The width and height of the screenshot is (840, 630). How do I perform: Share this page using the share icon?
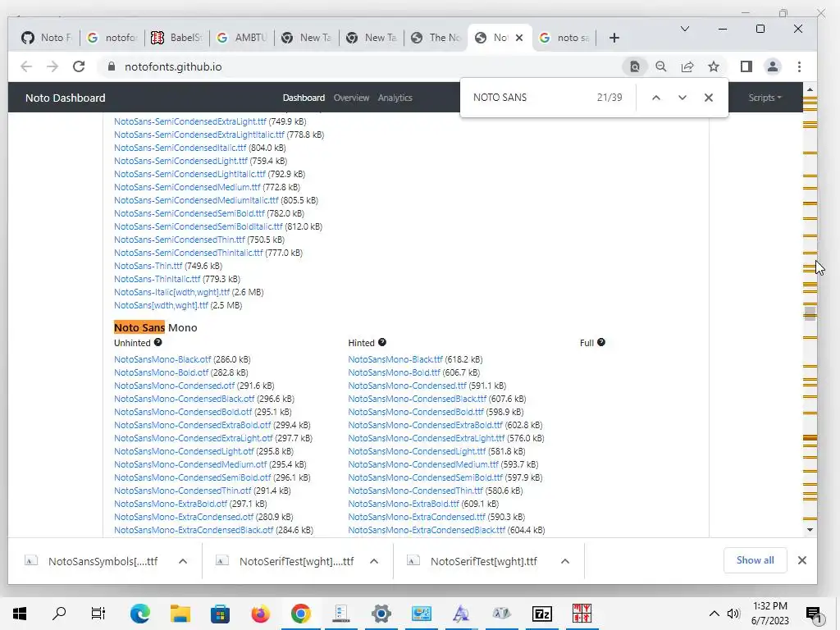(687, 66)
